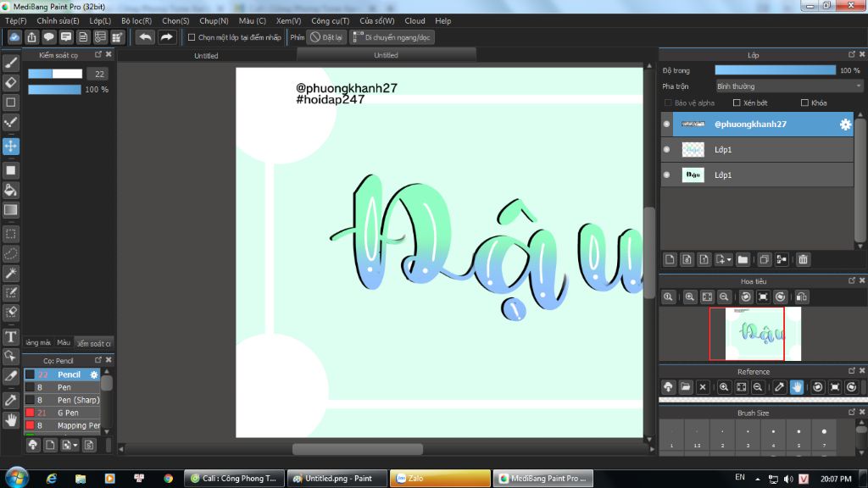
Task: Open Chrome from the taskbar
Action: pos(168,478)
